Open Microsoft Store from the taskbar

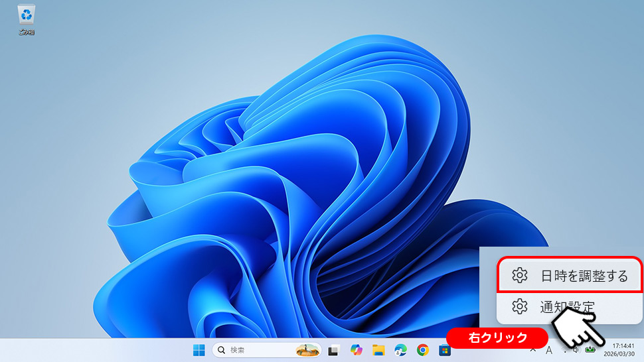445,350
